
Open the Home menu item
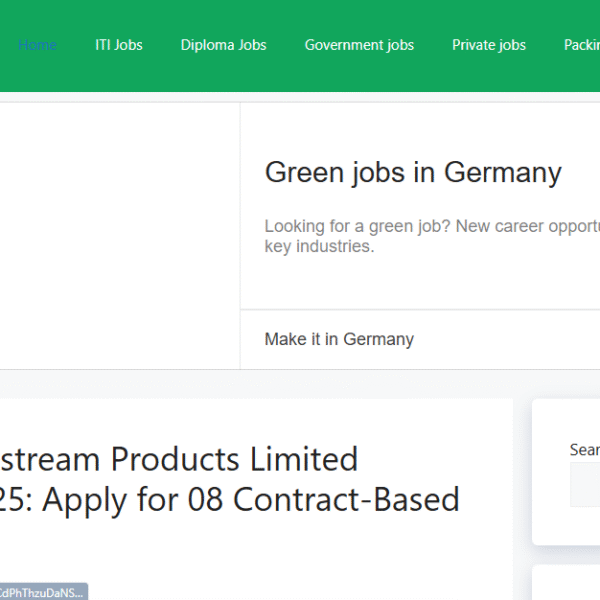[38, 45]
